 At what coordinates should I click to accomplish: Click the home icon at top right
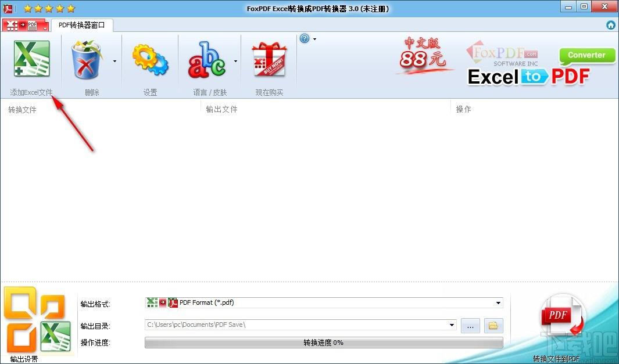point(611,25)
